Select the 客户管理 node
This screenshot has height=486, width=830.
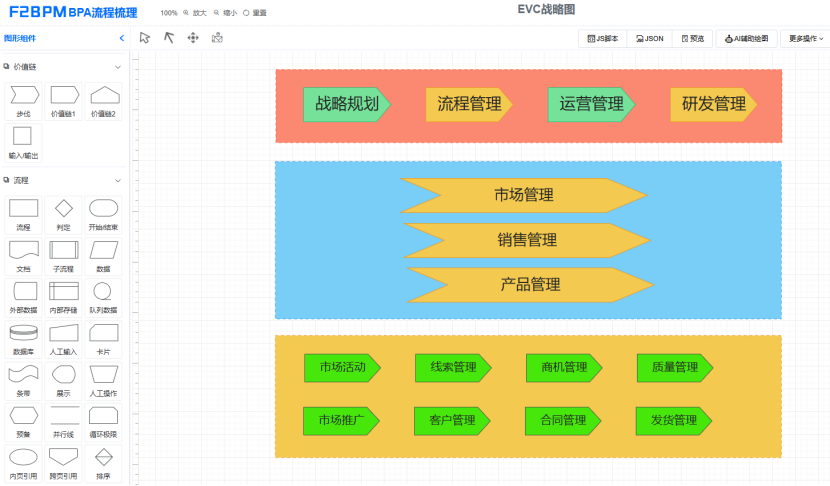click(x=452, y=421)
